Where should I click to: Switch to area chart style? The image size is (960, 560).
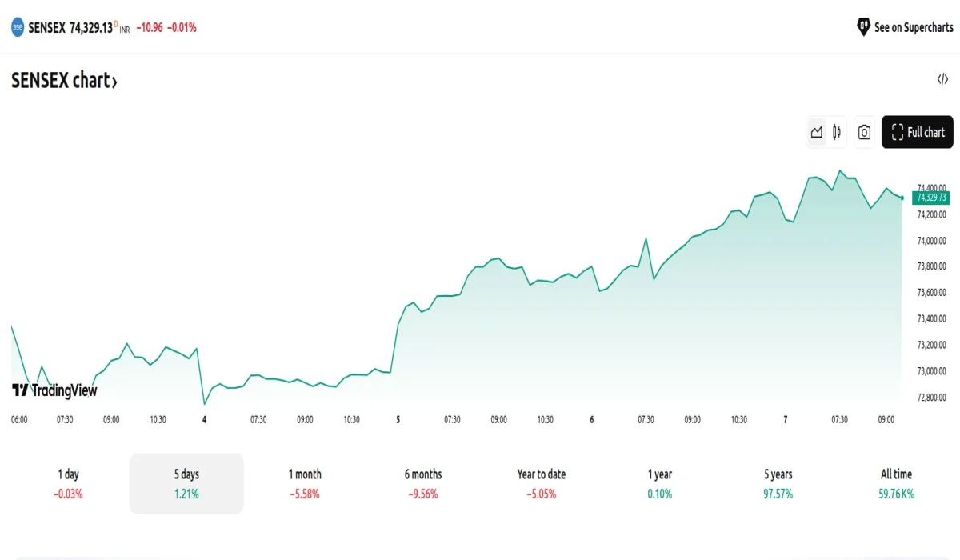point(816,133)
